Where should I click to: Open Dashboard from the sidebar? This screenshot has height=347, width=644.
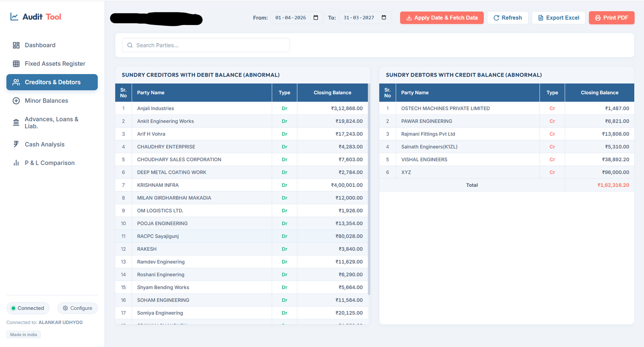coord(52,45)
